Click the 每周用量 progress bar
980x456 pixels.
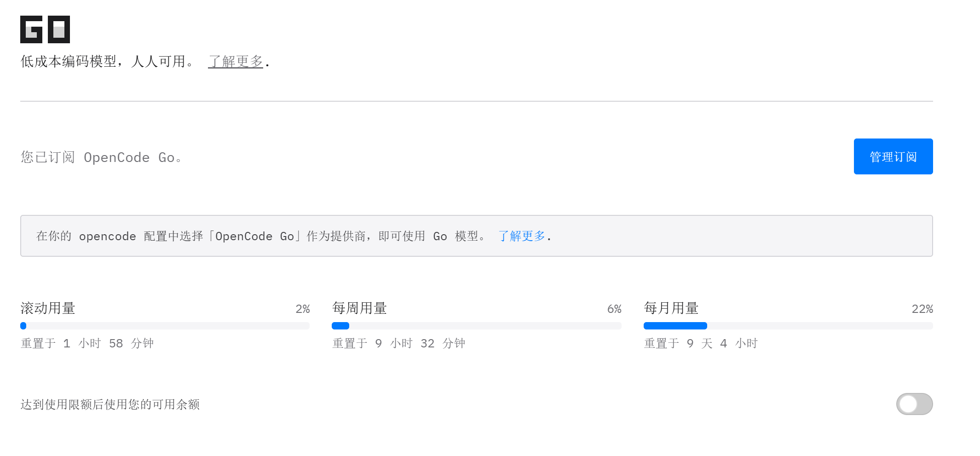click(477, 326)
